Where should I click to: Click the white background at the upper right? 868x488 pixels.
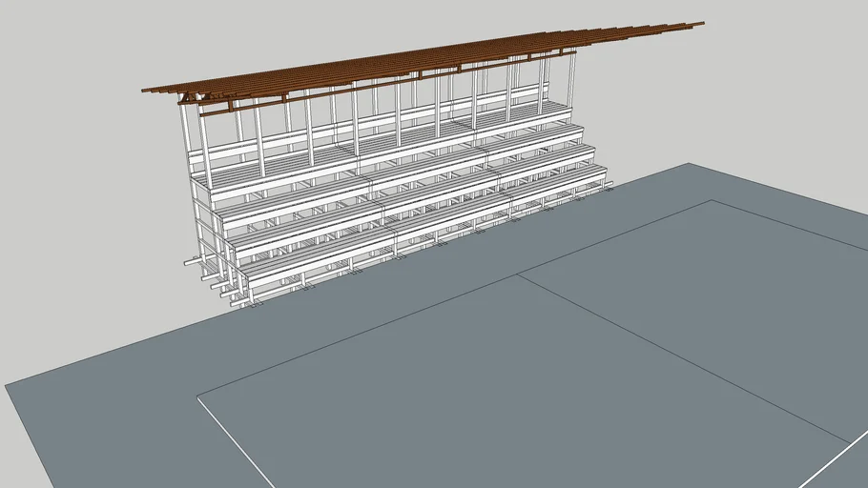pos(792,86)
